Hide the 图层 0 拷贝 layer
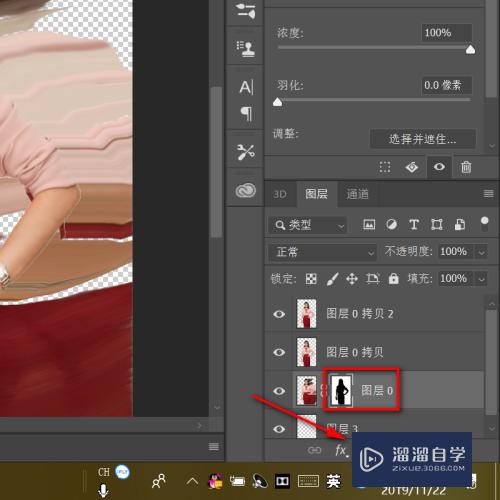The width and height of the screenshot is (500, 500). pos(279,352)
